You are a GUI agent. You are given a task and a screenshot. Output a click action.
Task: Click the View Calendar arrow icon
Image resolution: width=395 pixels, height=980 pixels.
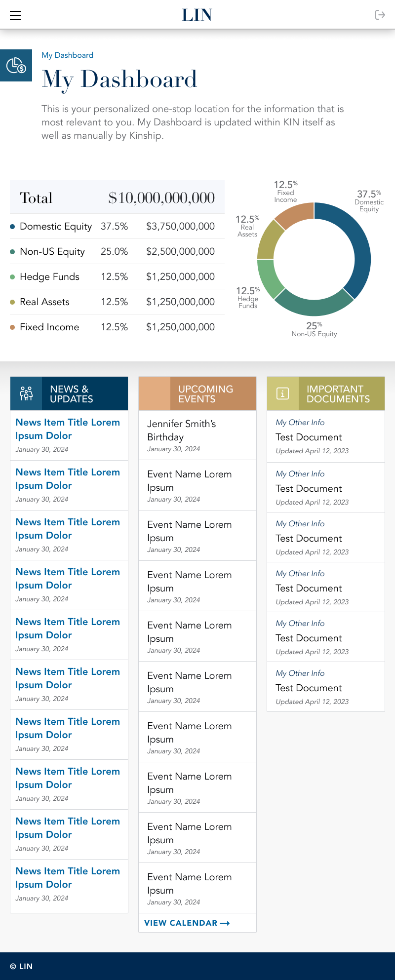[x=225, y=923]
